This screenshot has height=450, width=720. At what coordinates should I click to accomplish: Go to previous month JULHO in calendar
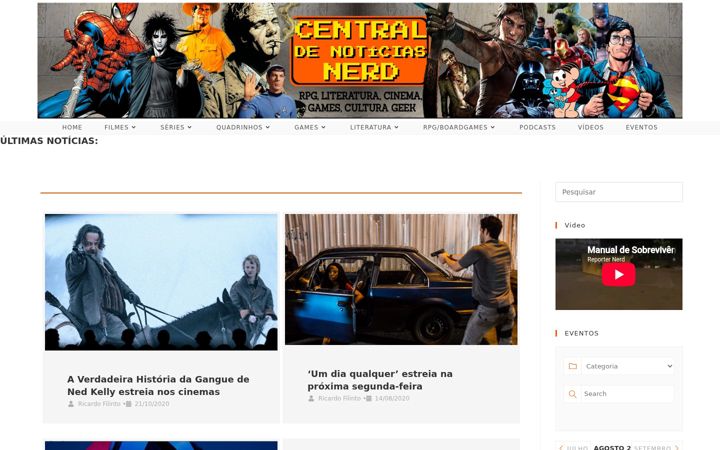(x=574, y=447)
